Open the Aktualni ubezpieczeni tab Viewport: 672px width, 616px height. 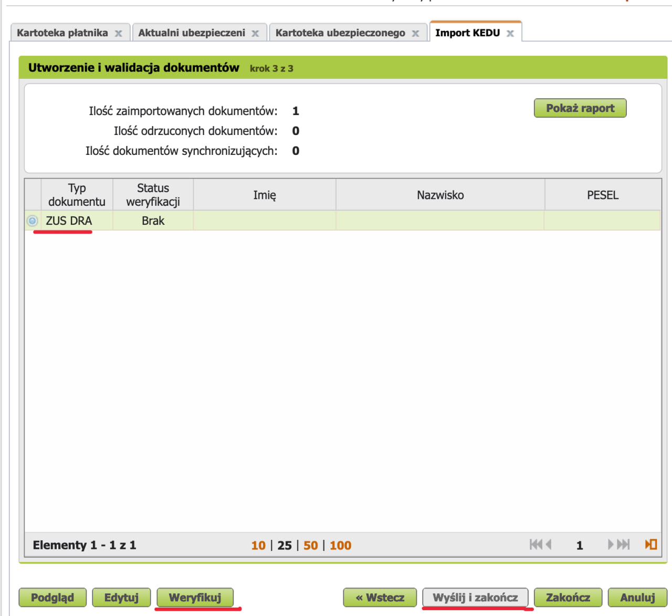192,33
